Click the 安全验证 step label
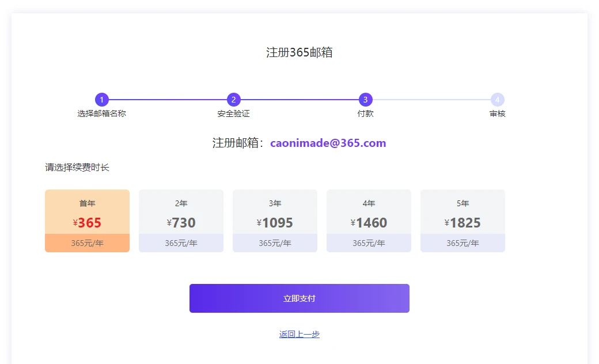Image resolution: width=599 pixels, height=364 pixels. tap(233, 114)
